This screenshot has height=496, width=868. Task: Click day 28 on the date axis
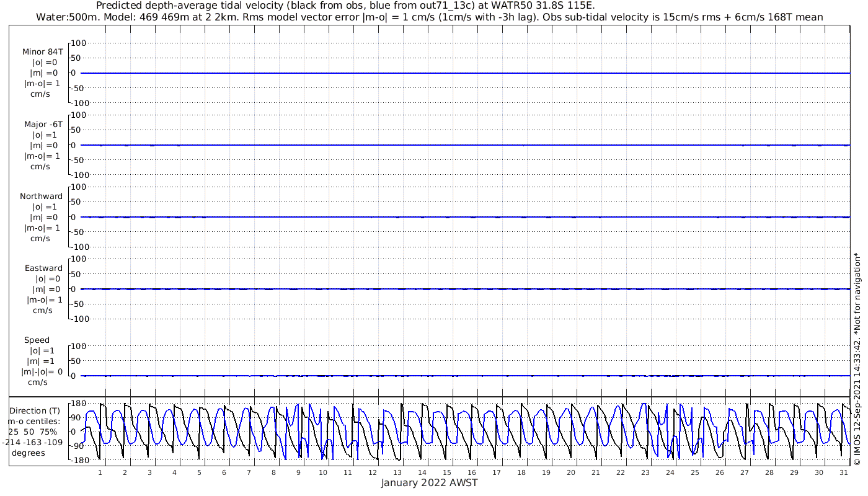click(x=769, y=472)
